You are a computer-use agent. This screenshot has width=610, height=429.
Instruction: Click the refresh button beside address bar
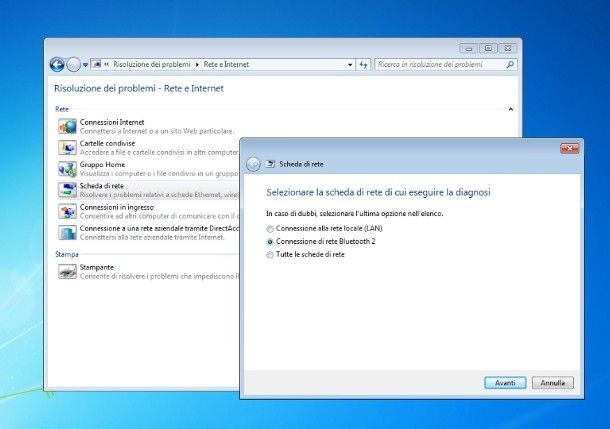pyautogui.click(x=363, y=65)
